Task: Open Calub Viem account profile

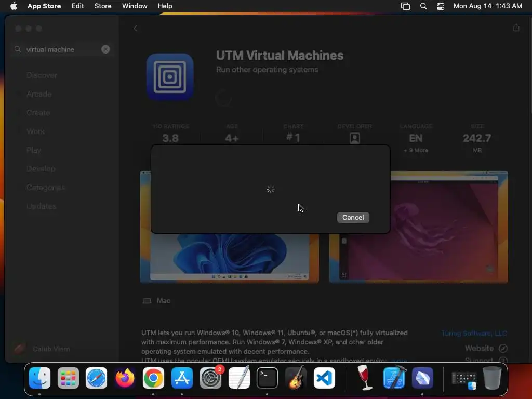Action: coord(42,349)
